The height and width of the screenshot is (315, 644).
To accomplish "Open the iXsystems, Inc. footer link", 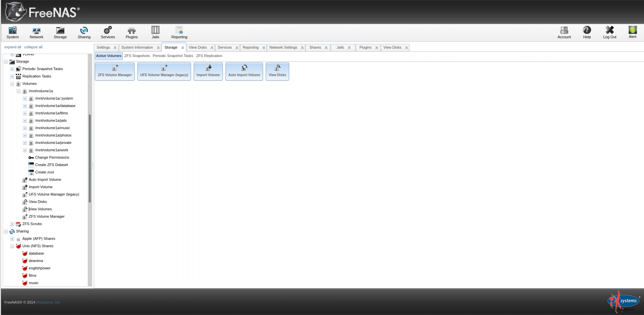I will (x=49, y=302).
